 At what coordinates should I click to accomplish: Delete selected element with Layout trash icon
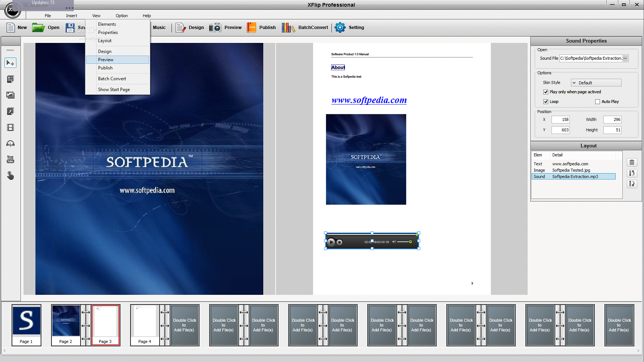coord(632,162)
